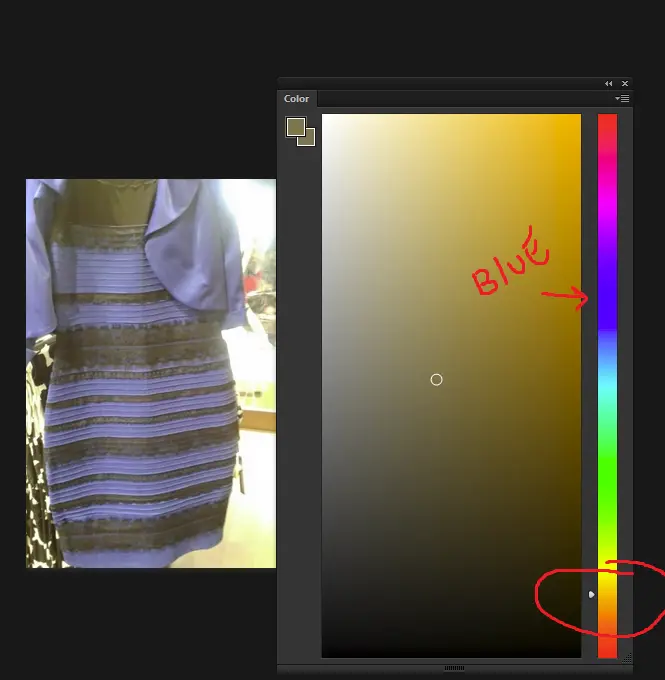Select saturated yellow in color field's top-right
This screenshot has height=680, width=665.
click(578, 116)
